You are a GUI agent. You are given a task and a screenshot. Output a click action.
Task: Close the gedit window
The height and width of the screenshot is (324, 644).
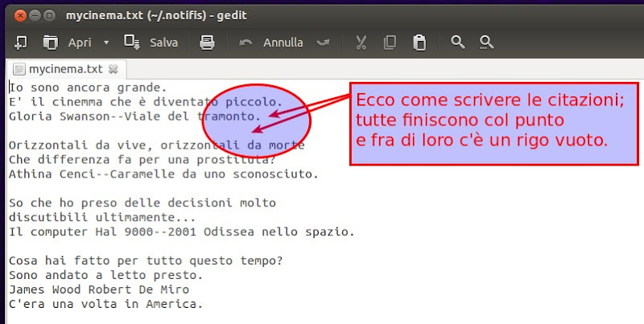click(20, 16)
